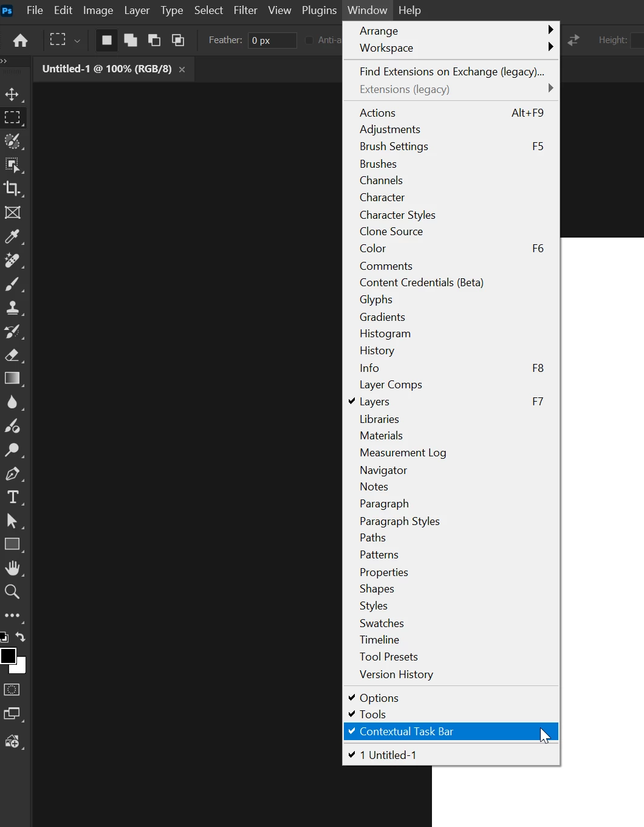Swap foreground and background colors

point(21,637)
